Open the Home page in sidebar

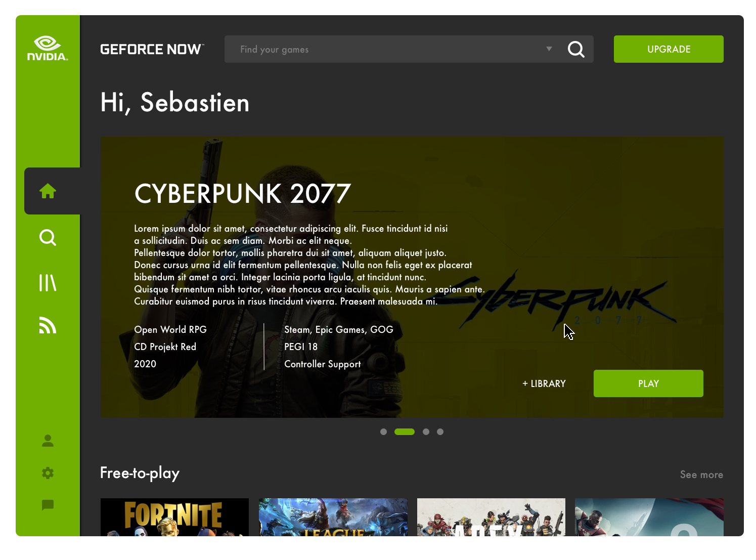pyautogui.click(x=48, y=191)
